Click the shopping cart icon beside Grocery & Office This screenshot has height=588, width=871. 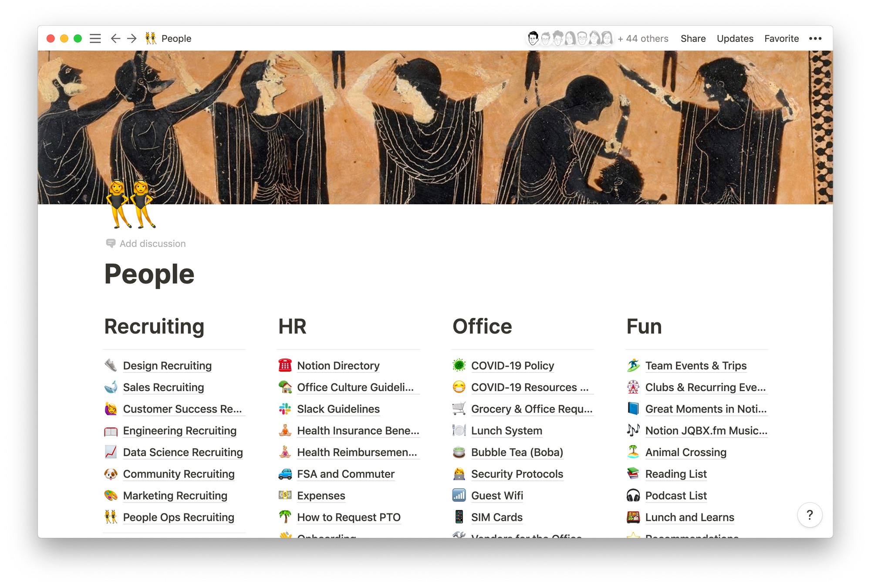coord(459,409)
